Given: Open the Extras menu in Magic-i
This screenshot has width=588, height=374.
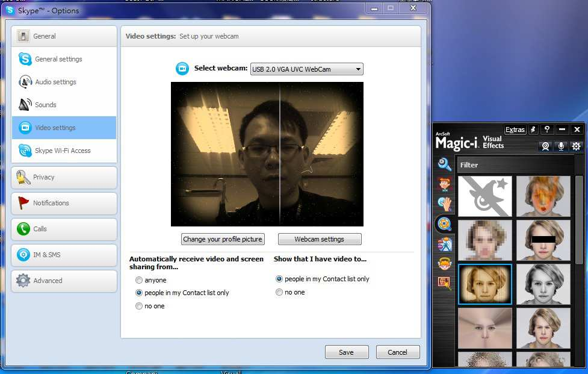Looking at the screenshot, I should click(x=515, y=130).
